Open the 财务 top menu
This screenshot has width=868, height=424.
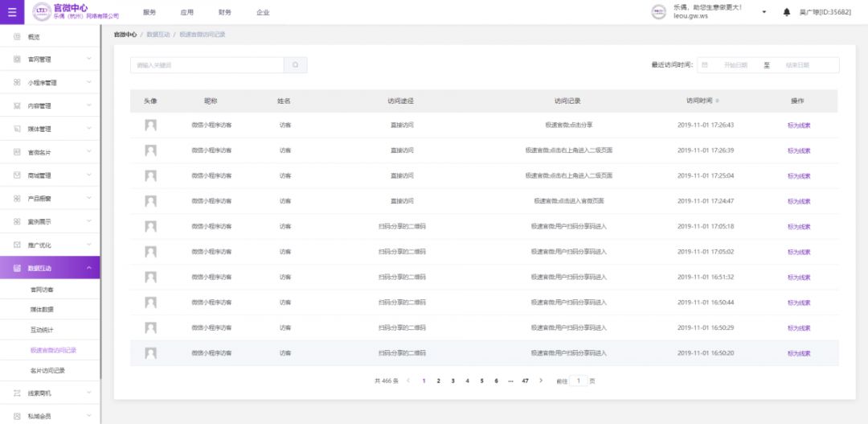[225, 13]
